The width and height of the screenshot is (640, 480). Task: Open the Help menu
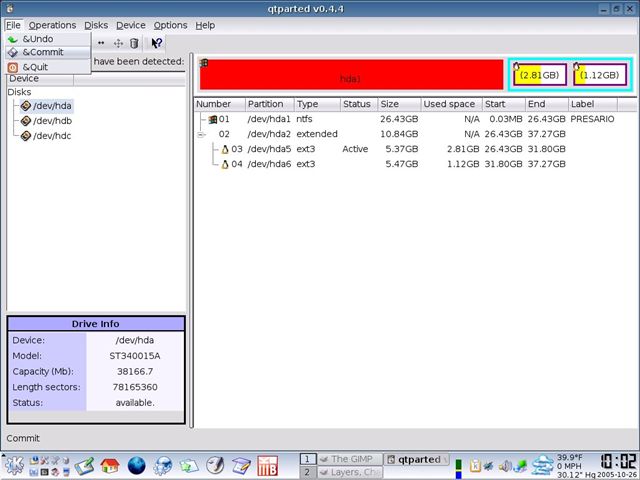[205, 25]
